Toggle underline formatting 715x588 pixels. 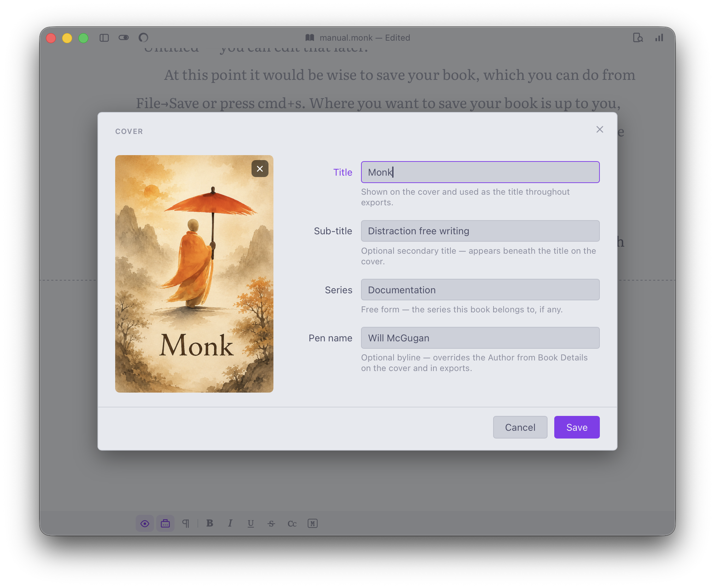[x=251, y=523]
